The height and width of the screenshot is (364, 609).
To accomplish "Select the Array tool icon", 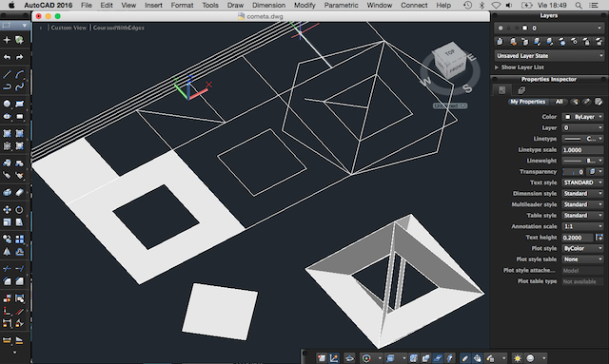I will (x=19, y=239).
